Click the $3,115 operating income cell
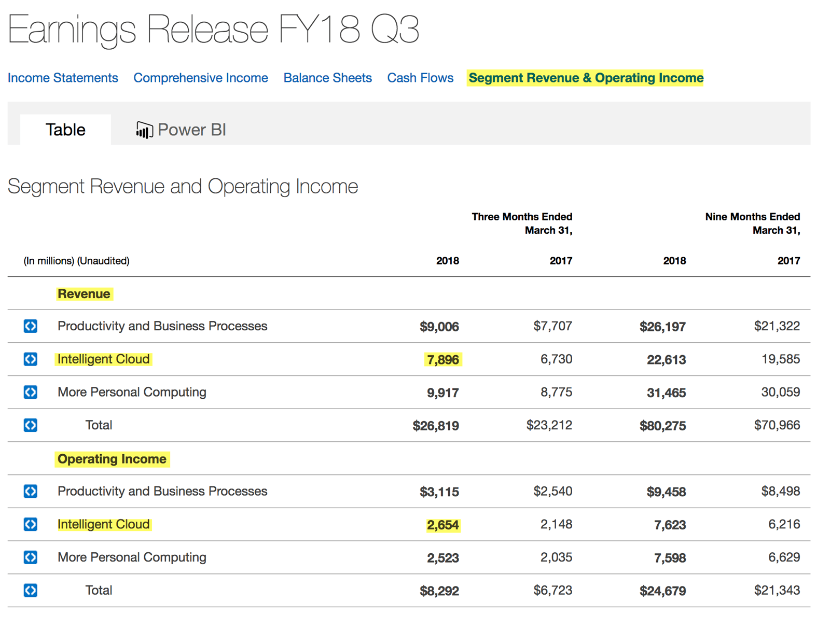 [x=439, y=492]
